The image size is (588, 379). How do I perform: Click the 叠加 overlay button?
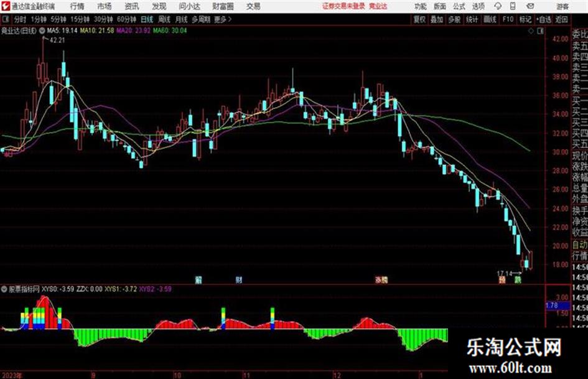(x=437, y=19)
